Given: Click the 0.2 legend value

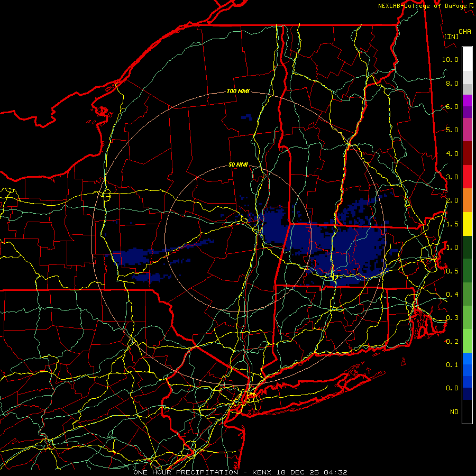Looking at the screenshot, I should click(x=452, y=342).
